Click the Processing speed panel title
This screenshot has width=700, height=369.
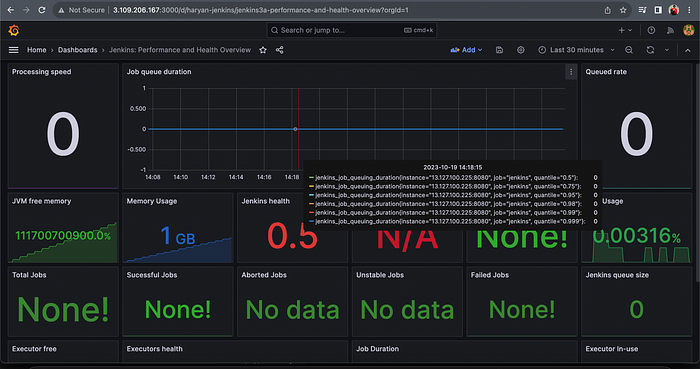[42, 72]
